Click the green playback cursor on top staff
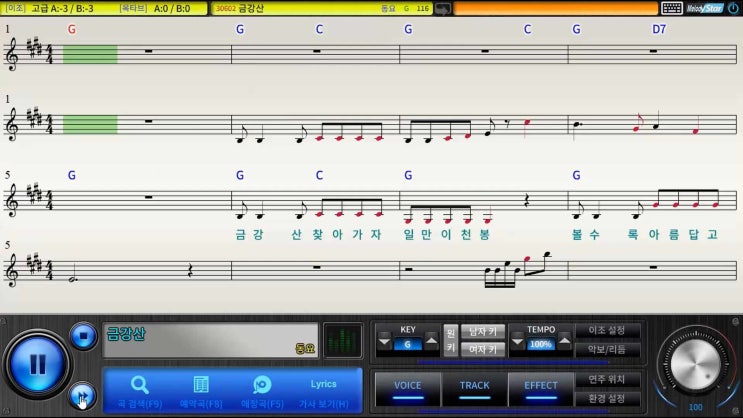The width and height of the screenshot is (743, 418). click(x=90, y=54)
